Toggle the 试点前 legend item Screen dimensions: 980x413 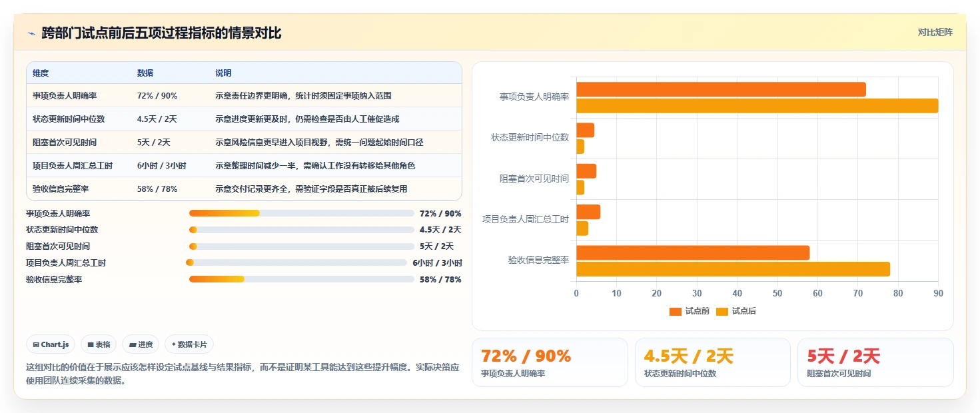[690, 311]
